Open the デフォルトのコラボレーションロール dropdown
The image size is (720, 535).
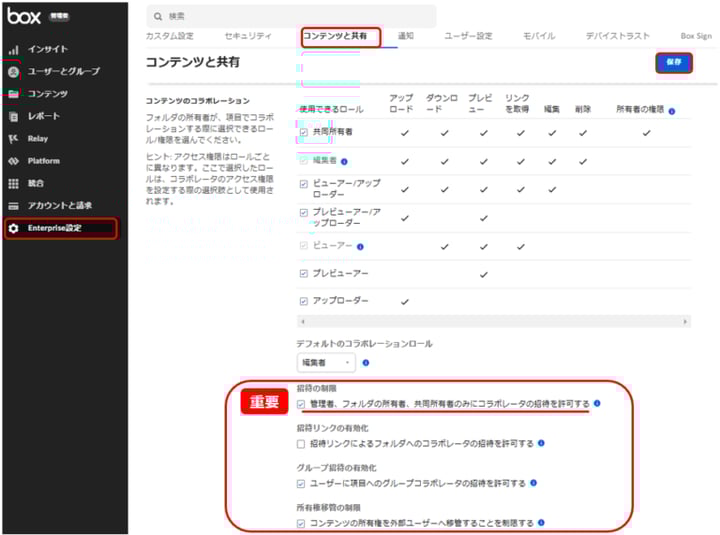(x=326, y=363)
